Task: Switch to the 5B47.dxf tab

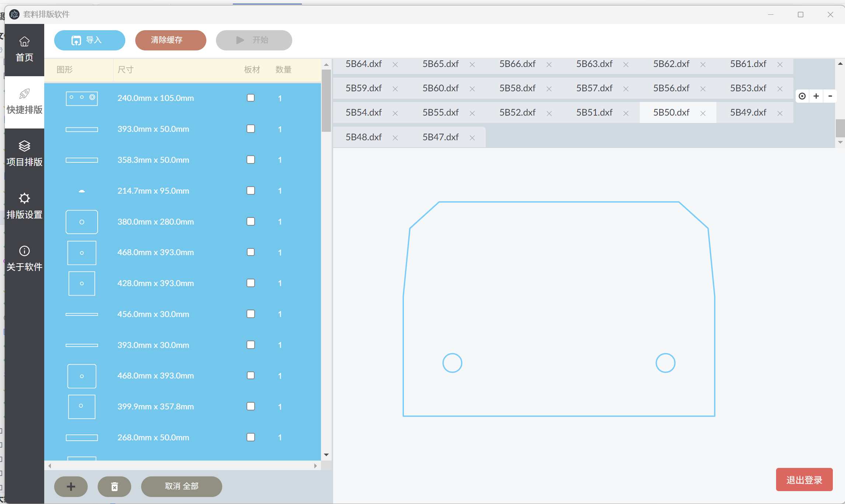Action: point(440,137)
